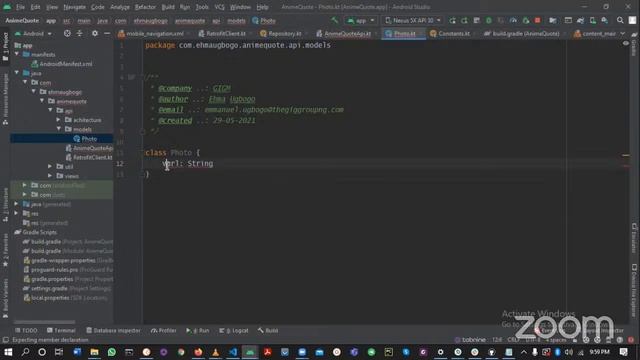Click tabnine status bar widget
The width and height of the screenshot is (640, 360).
pos(470,340)
